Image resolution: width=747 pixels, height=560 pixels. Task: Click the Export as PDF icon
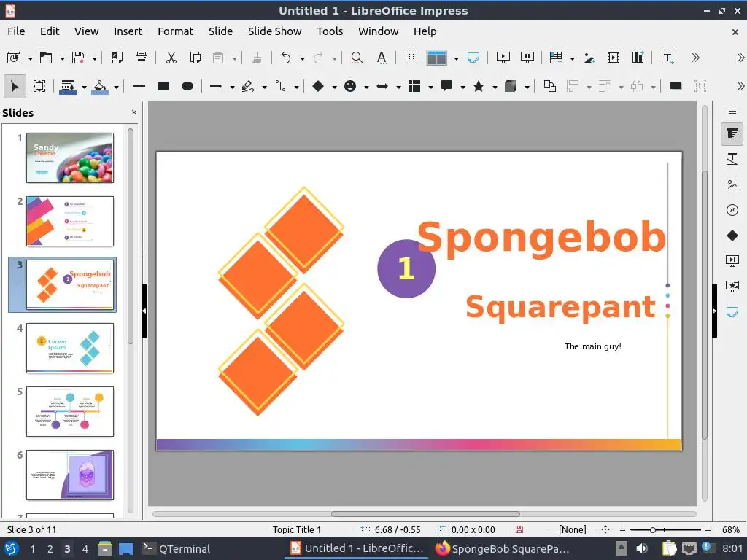click(x=117, y=58)
